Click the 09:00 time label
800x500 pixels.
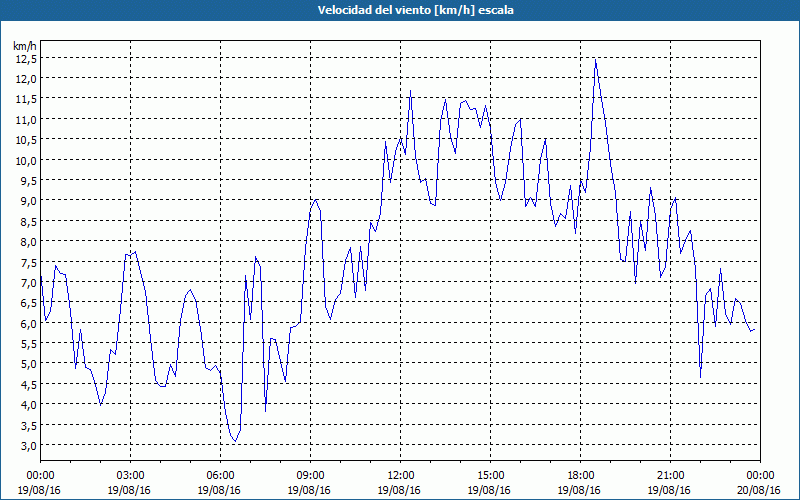click(310, 476)
